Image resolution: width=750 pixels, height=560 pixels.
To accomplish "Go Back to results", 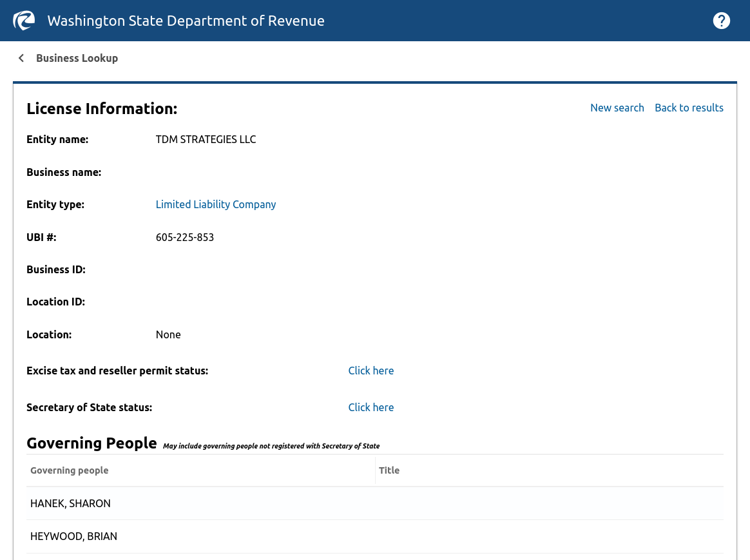I will point(689,108).
